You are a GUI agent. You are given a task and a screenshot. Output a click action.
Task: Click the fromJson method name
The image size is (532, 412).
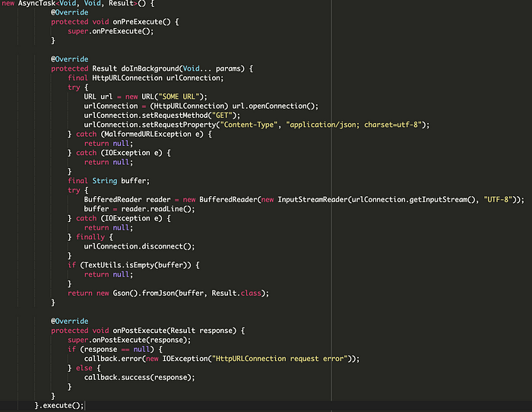point(158,293)
